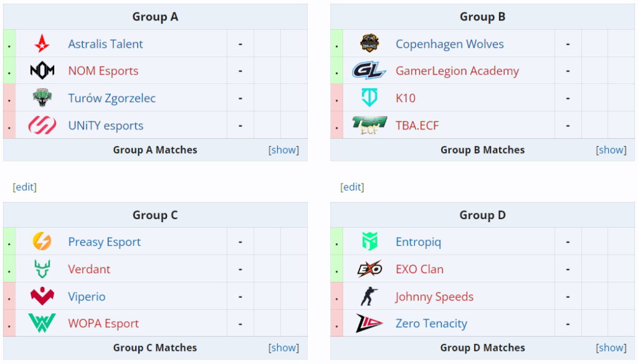Screen dimensions: 638x364
Task: Click the NOM Esports logo icon
Action: [x=42, y=71]
